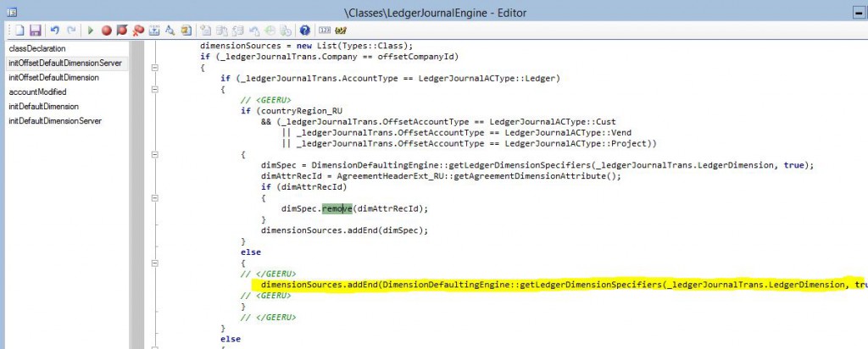
Task: Collapse the else block fold marker
Action: point(153,263)
